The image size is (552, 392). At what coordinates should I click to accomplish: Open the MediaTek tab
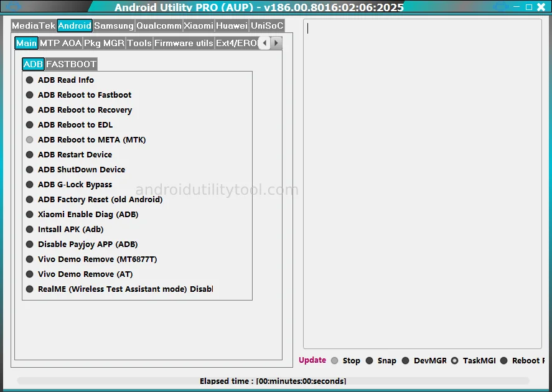(x=34, y=26)
